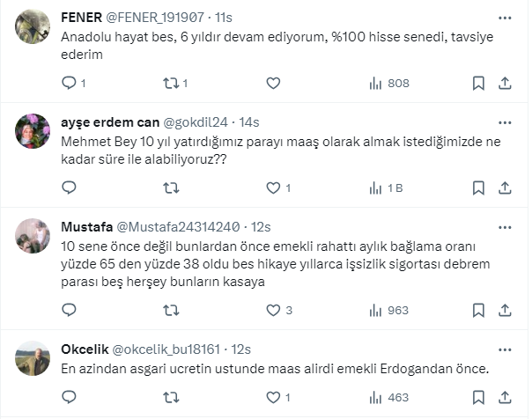Open more options on Mustafa's tweet
Image resolution: width=532 pixels, height=419 pixels.
point(505,226)
